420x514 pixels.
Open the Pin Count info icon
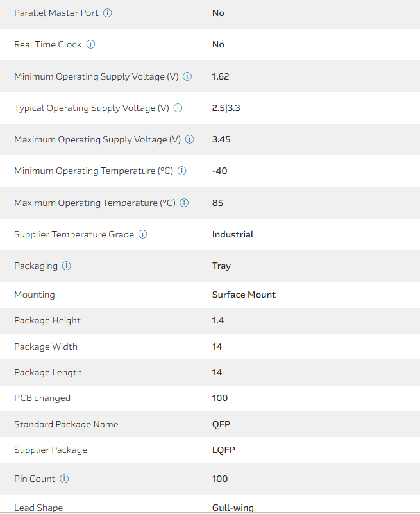[x=64, y=479]
